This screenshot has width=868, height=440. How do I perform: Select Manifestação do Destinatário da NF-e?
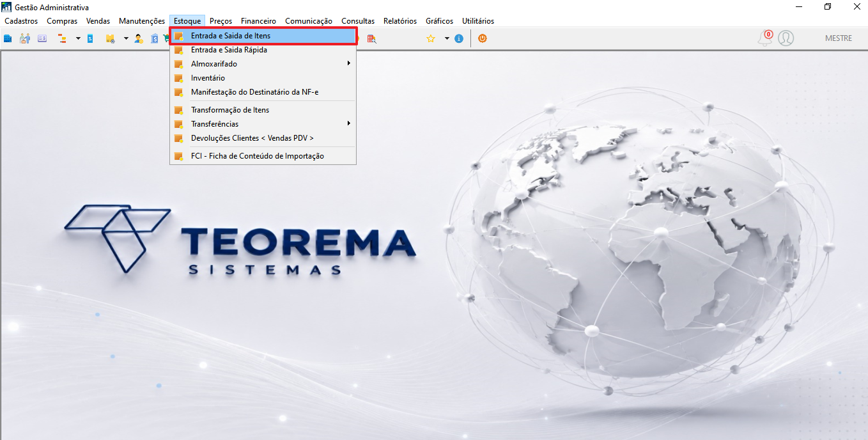[x=263, y=92]
